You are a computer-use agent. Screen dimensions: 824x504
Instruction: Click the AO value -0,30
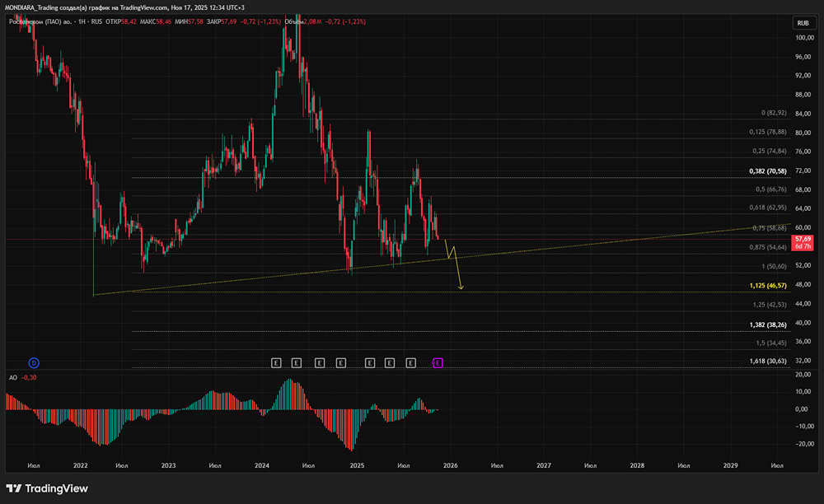click(29, 377)
